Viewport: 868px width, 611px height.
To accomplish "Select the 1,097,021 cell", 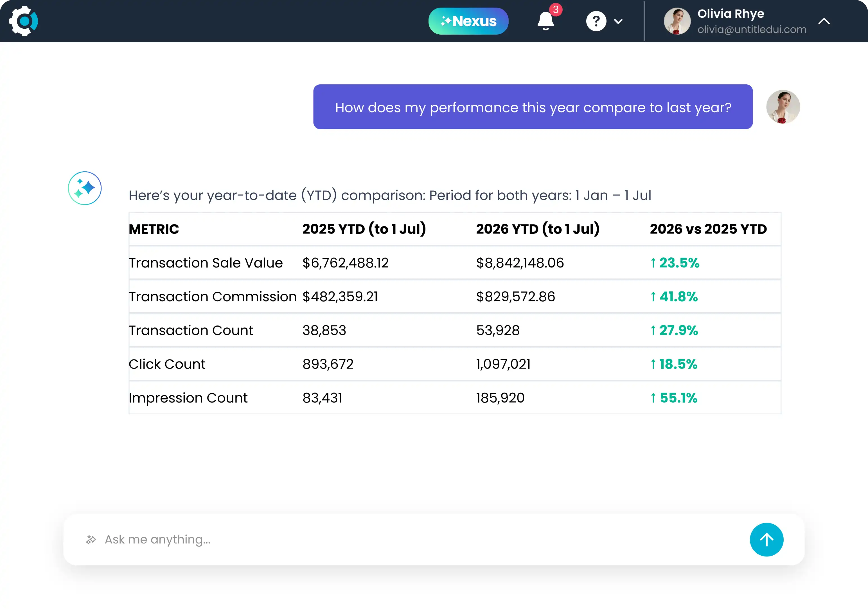I will pos(503,364).
